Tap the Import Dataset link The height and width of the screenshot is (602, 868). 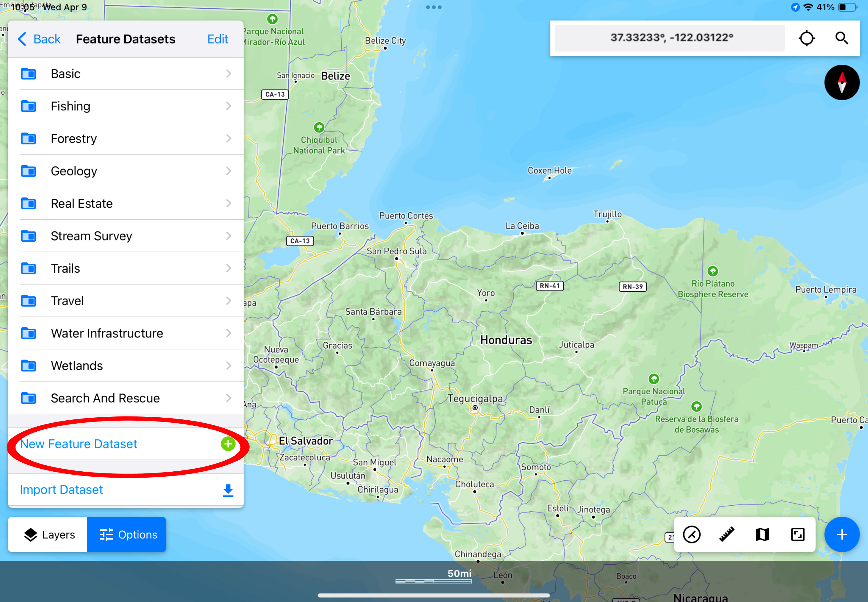click(x=61, y=490)
